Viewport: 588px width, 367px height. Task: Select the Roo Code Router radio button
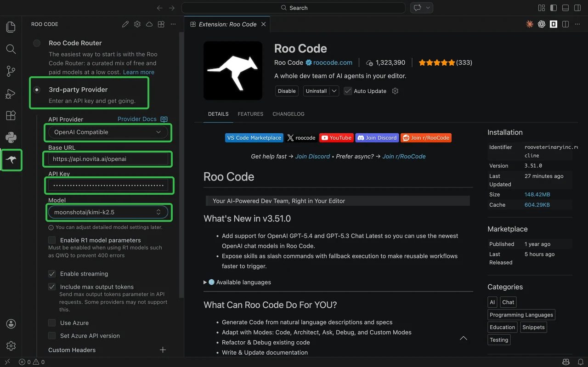click(x=37, y=43)
